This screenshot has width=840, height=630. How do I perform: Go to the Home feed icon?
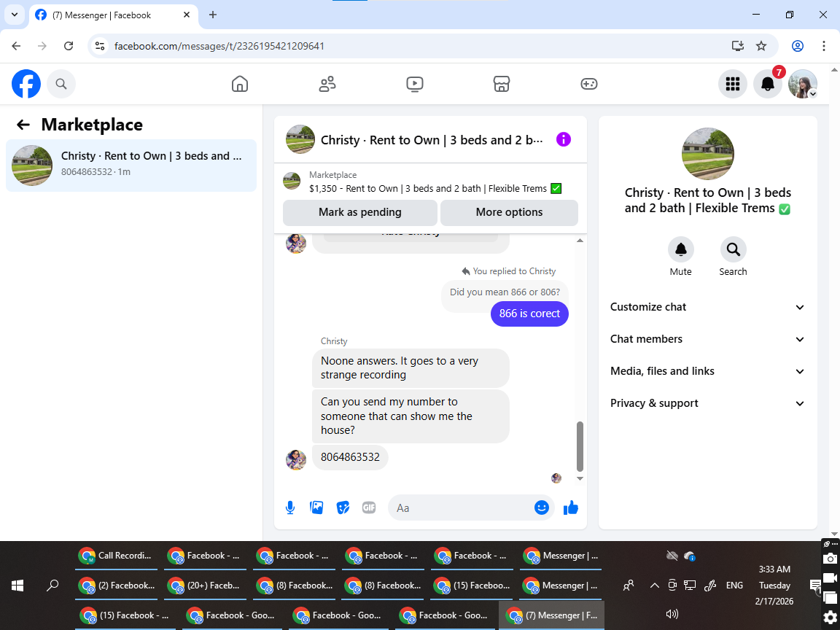[239, 84]
